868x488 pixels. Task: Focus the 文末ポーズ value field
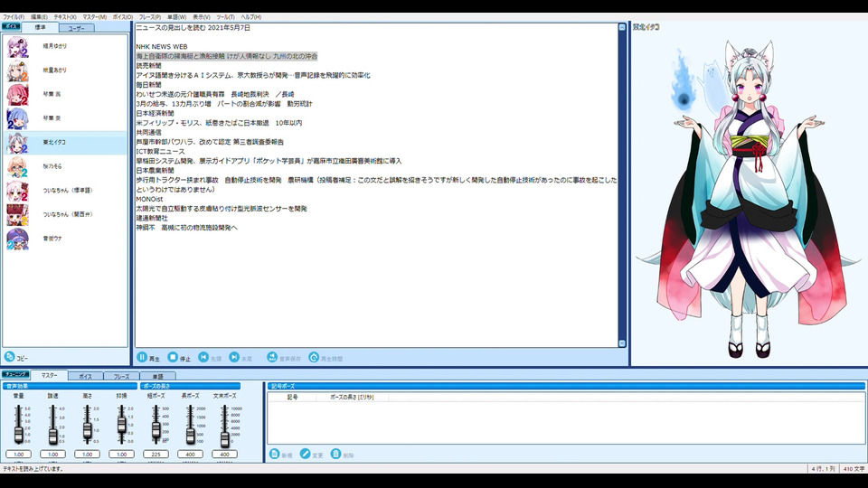(x=224, y=455)
